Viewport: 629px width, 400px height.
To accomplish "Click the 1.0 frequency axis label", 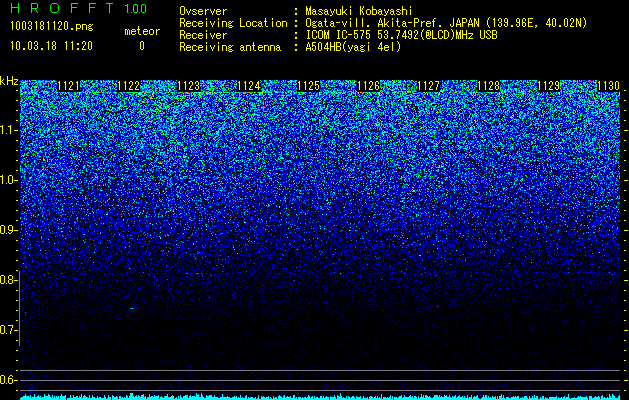I will point(8,181).
